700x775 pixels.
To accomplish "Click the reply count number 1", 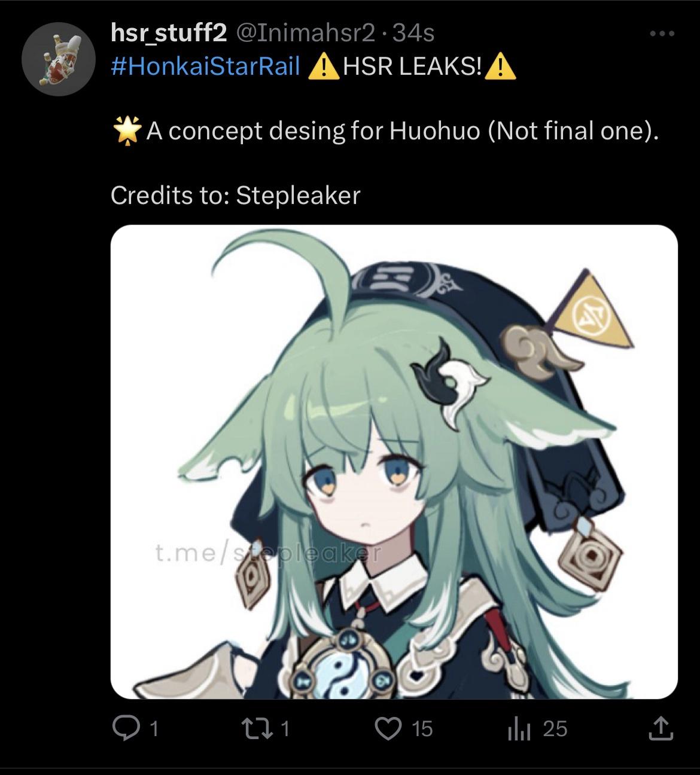I will [x=154, y=729].
